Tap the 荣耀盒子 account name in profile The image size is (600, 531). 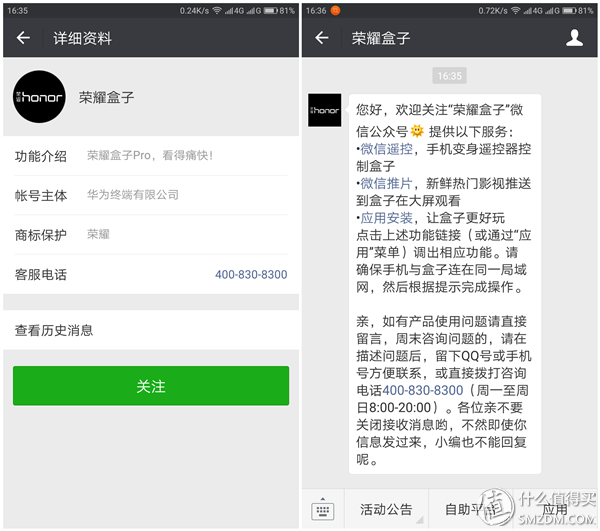pyautogui.click(x=106, y=97)
